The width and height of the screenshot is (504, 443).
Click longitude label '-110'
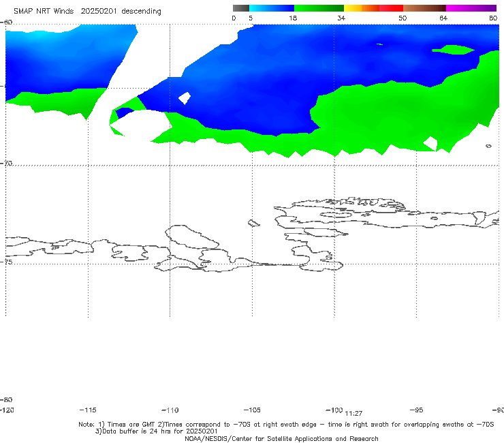(x=170, y=410)
